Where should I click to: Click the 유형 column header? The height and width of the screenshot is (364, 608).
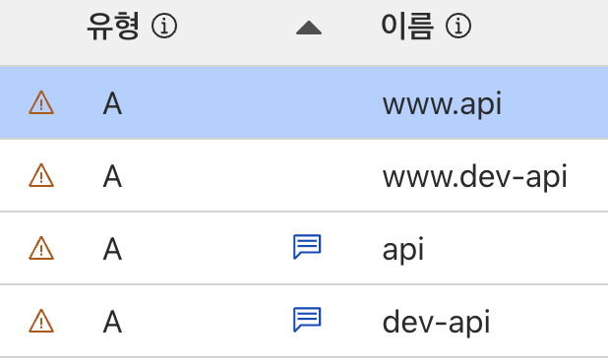[113, 27]
